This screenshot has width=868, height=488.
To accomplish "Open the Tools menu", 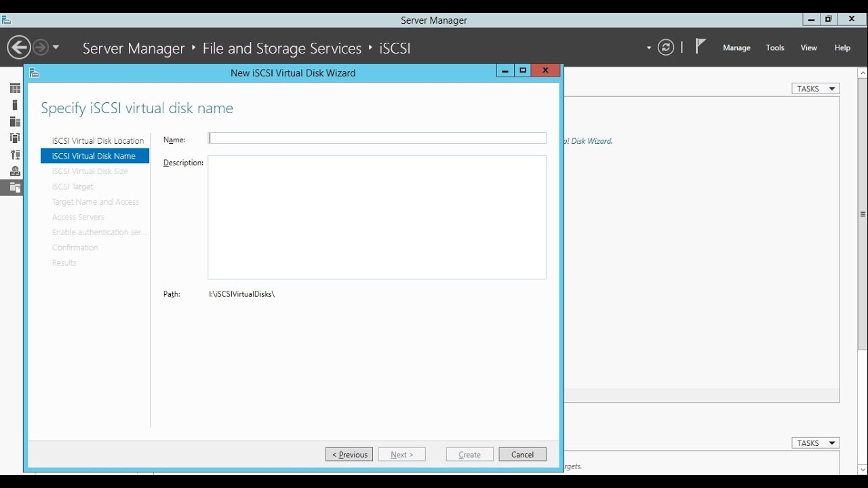I will coord(775,47).
